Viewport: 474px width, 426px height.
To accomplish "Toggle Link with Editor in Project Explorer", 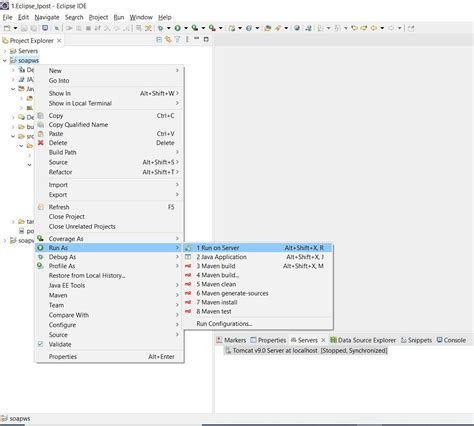I will coord(168,40).
